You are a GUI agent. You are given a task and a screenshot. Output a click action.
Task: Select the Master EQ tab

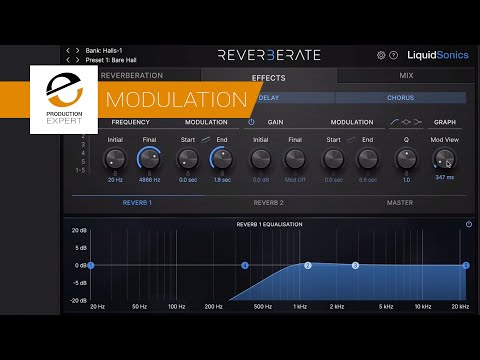tap(400, 203)
